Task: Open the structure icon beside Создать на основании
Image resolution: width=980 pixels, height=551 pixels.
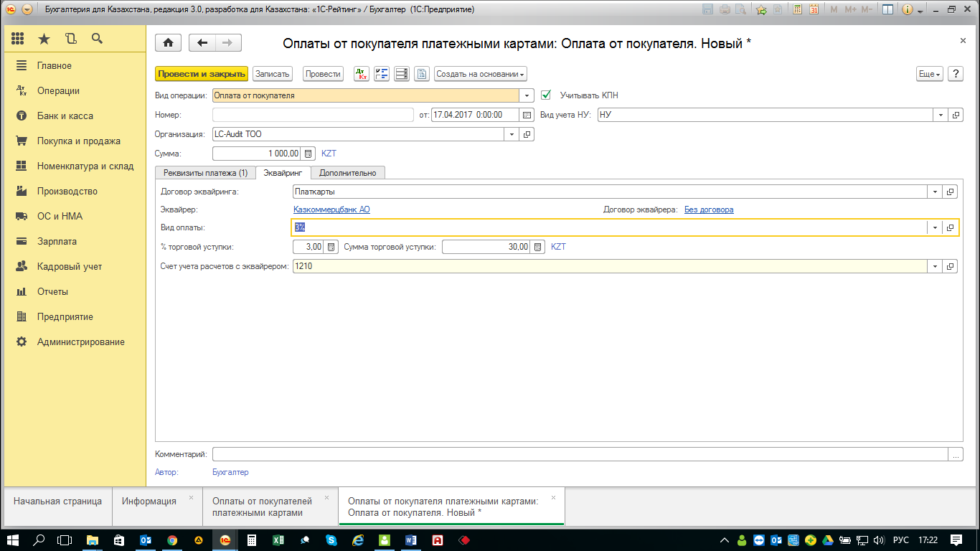Action: (x=402, y=74)
